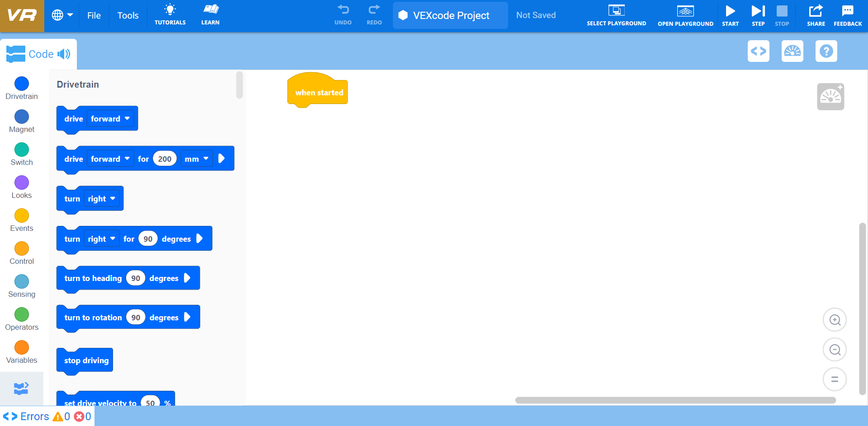868x426 pixels.
Task: Toggle the dashboard gauge overlay
Action: (x=792, y=51)
